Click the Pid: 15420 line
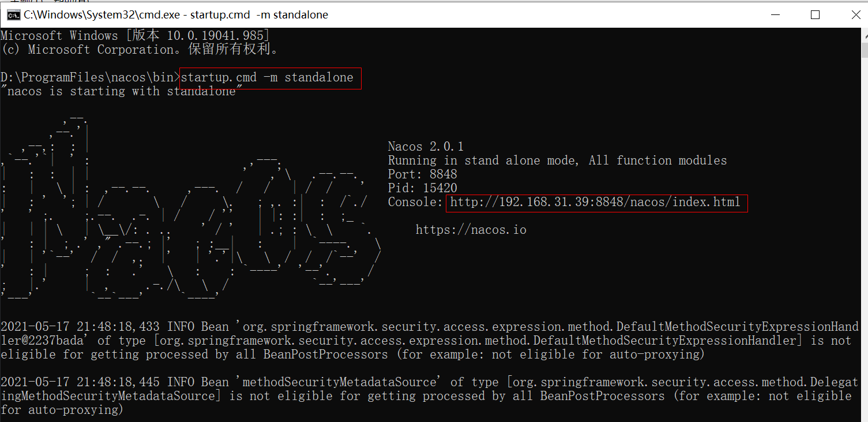This screenshot has height=422, width=868. pyautogui.click(x=422, y=188)
